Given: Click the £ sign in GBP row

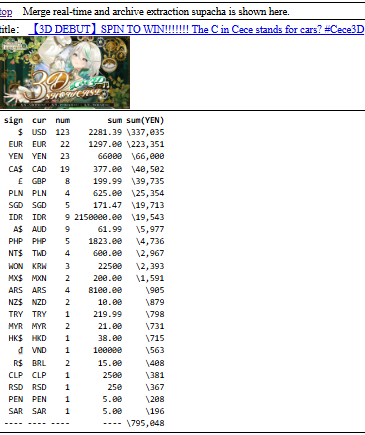Looking at the screenshot, I should pyautogui.click(x=20, y=181).
